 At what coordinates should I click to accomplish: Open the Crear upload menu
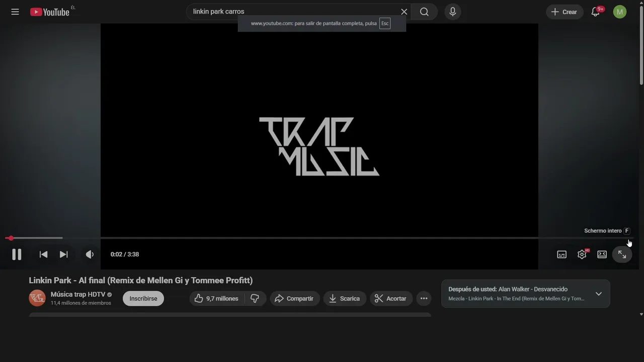click(x=565, y=12)
